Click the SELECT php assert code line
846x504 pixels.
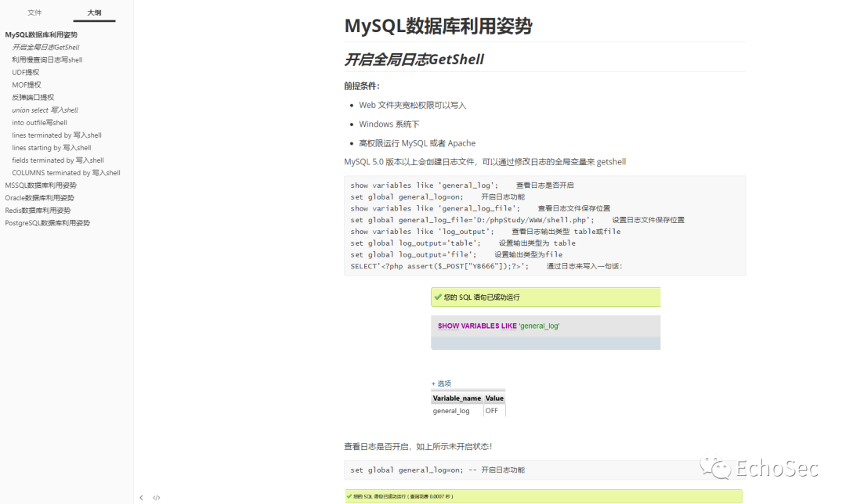coord(486,266)
